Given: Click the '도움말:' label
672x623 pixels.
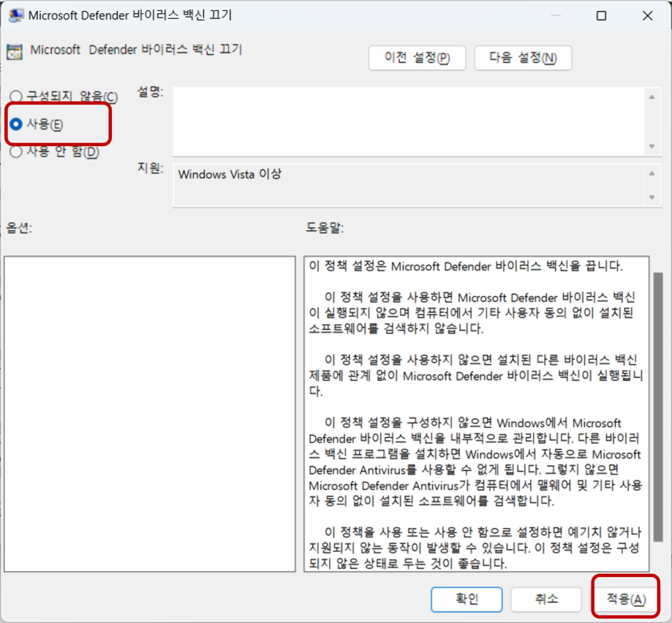Looking at the screenshot, I should pyautogui.click(x=324, y=227).
